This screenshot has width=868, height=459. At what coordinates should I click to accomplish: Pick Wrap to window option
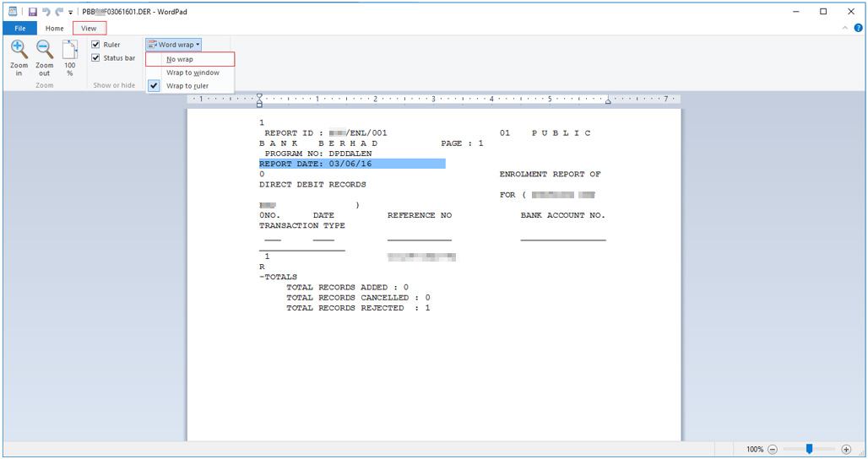pyautogui.click(x=193, y=73)
